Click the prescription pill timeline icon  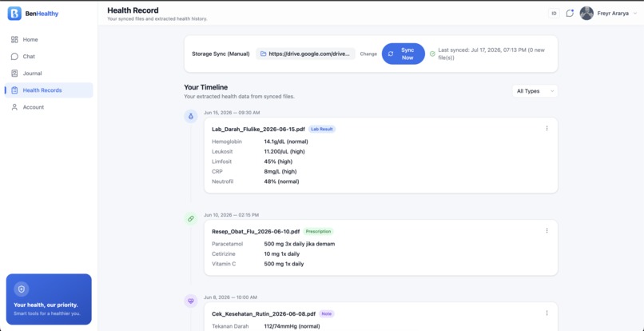pos(191,219)
